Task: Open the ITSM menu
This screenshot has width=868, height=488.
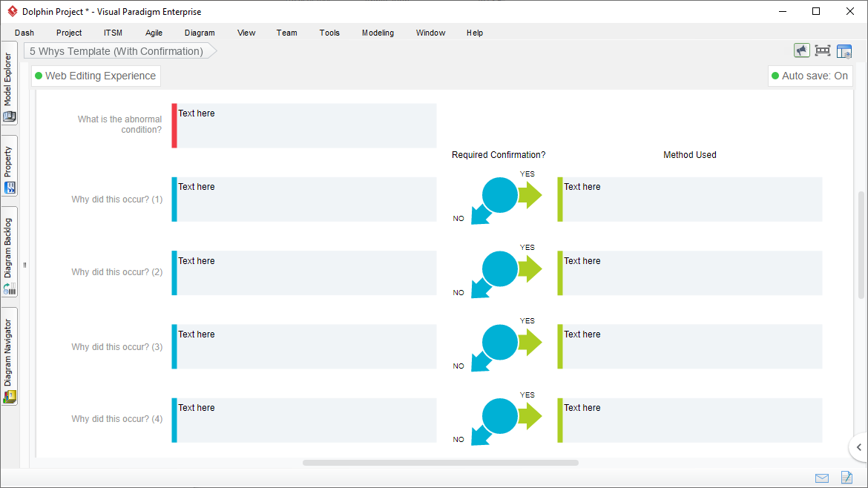Action: pyautogui.click(x=113, y=33)
